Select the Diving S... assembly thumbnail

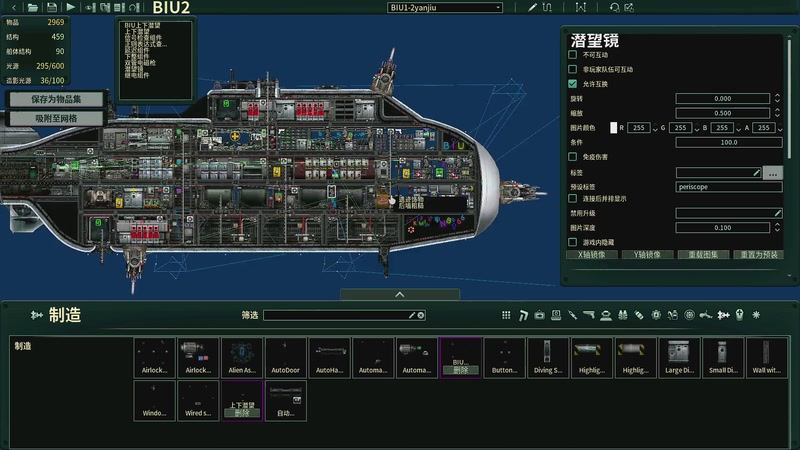[548, 357]
